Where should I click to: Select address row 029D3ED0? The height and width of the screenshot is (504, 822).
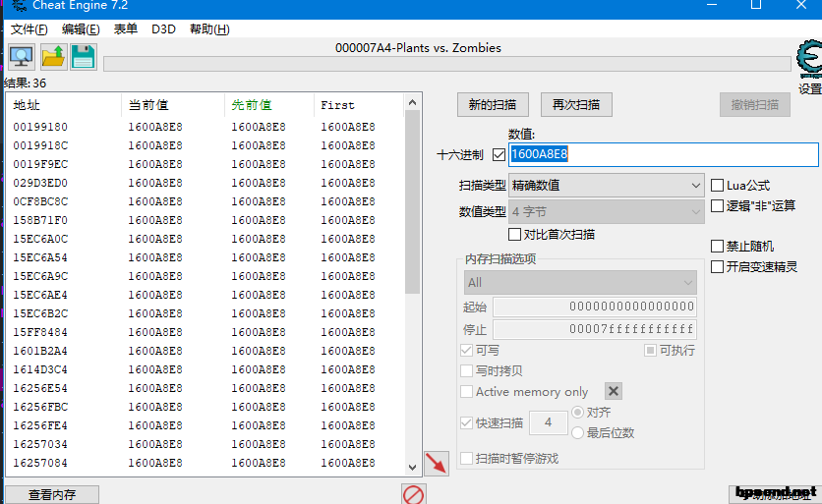[x=206, y=183]
